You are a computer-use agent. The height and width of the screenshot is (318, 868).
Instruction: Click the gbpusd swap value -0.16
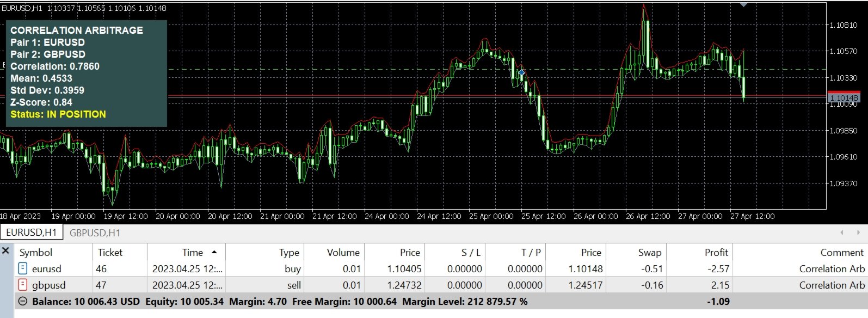pyautogui.click(x=652, y=285)
